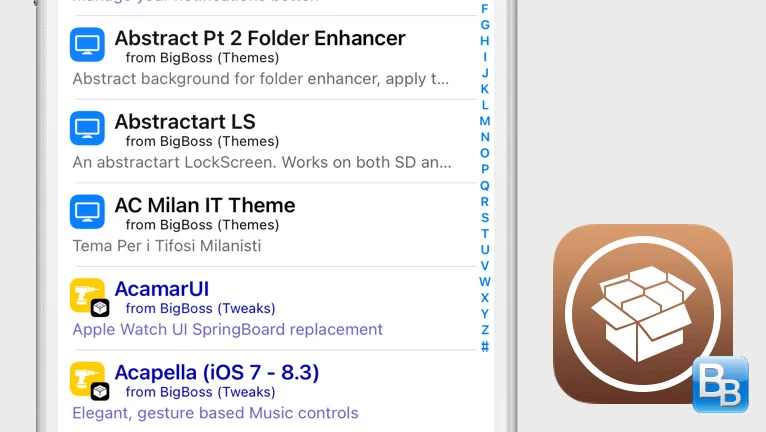Jump to letter M in the index
The image size is (766, 432).
(485, 121)
